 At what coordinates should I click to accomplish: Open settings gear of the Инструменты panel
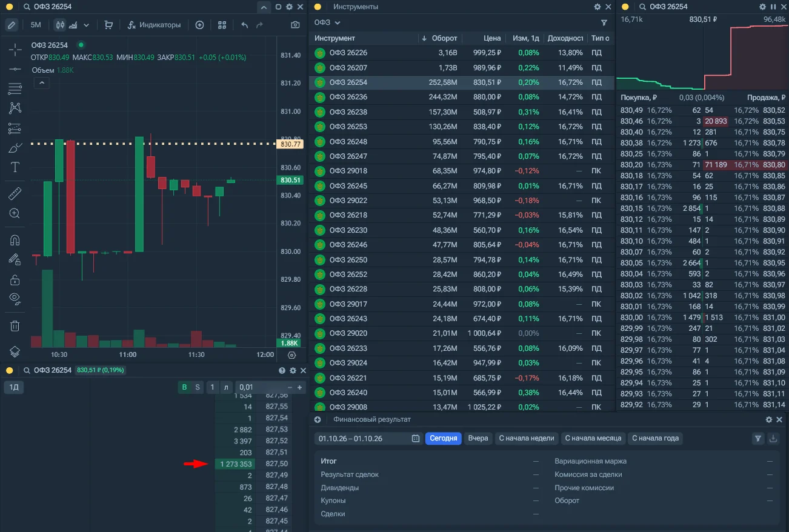[598, 7]
